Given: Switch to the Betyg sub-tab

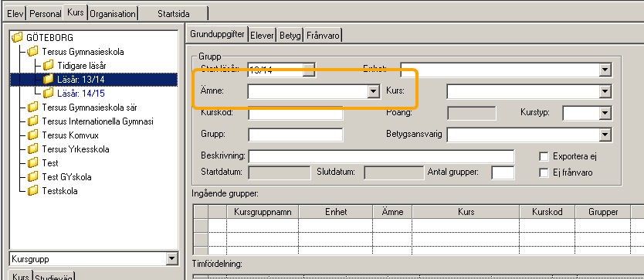Looking at the screenshot, I should 290,36.
